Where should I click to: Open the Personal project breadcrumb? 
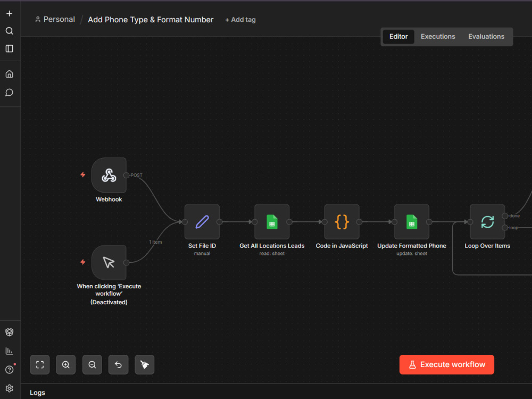point(55,19)
